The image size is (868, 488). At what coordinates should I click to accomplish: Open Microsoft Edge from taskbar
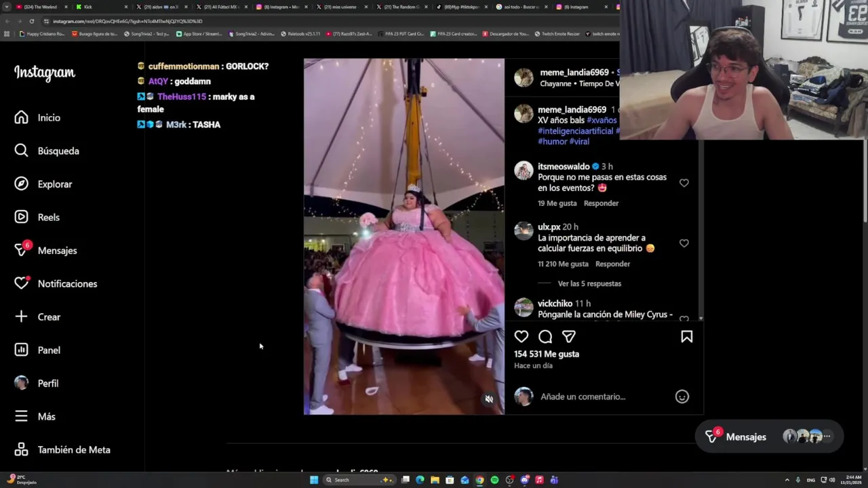pyautogui.click(x=420, y=480)
